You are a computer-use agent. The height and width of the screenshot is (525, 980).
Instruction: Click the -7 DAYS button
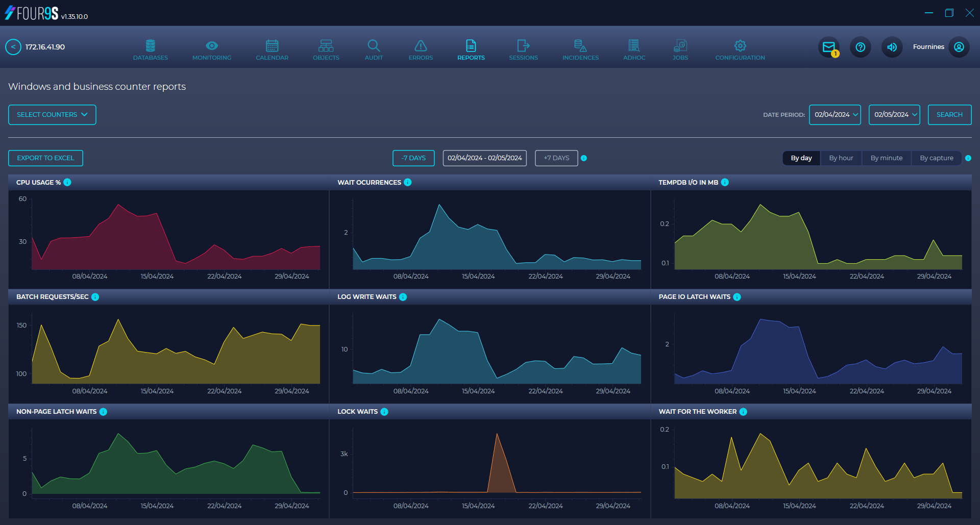pyautogui.click(x=413, y=158)
